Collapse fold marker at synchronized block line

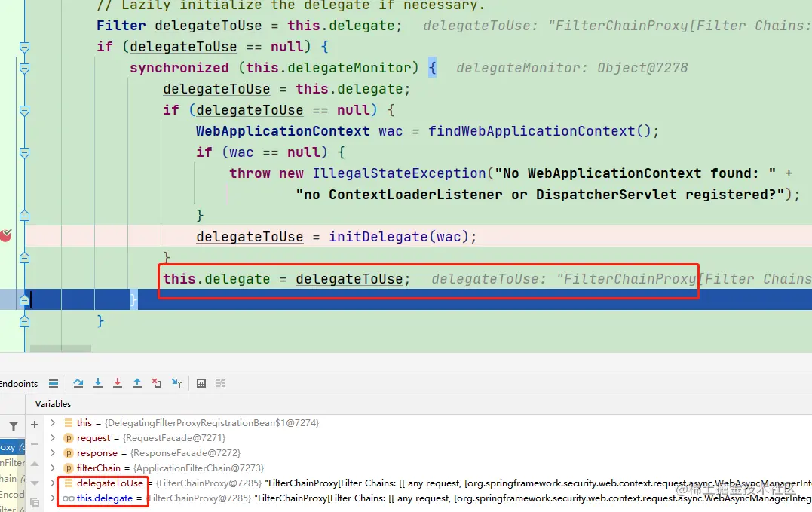pyautogui.click(x=24, y=68)
